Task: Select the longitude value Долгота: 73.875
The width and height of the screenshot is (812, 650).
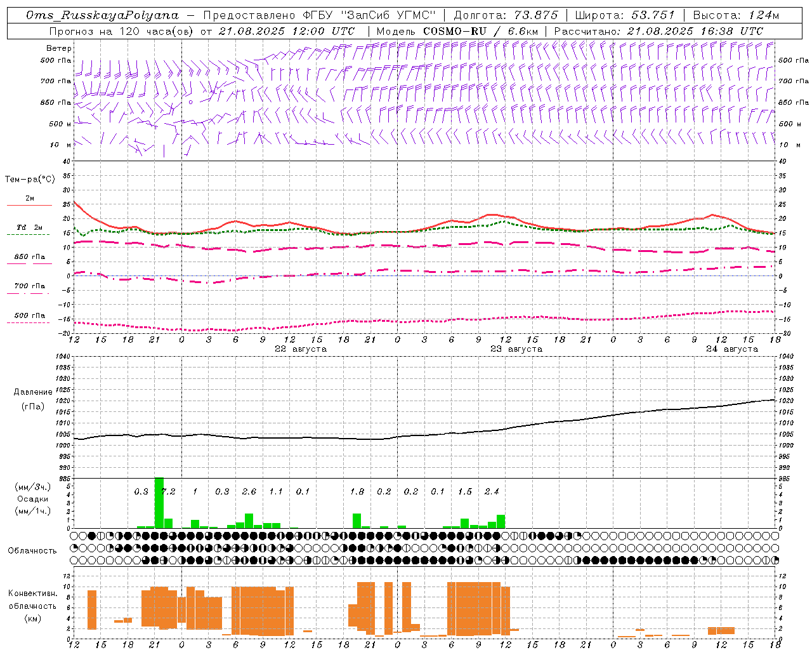Action: (506, 15)
